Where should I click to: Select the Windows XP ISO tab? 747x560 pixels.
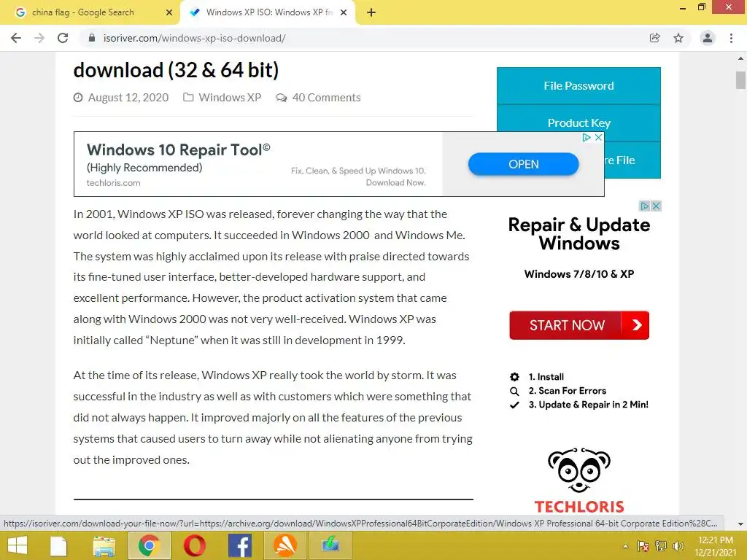269,12
